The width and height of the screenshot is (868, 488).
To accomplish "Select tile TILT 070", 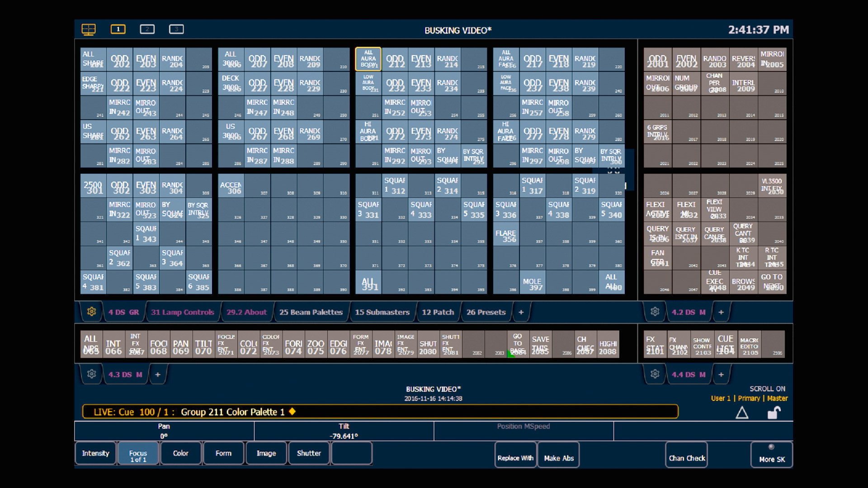I will point(203,344).
